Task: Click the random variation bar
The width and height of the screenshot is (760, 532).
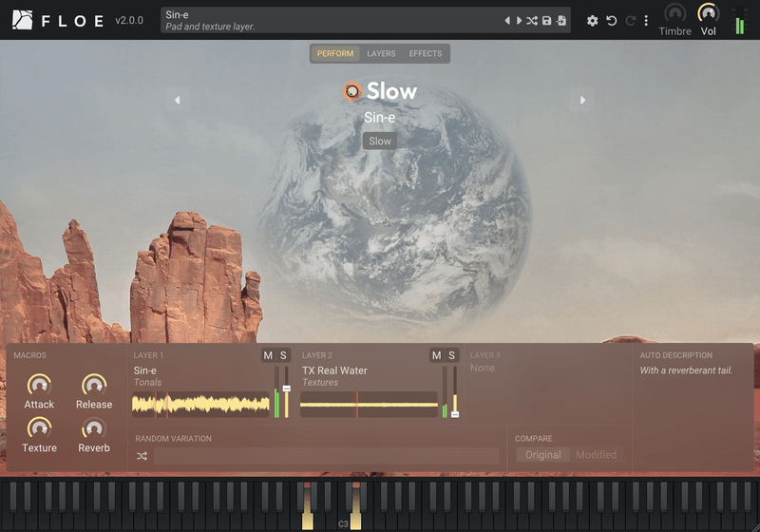Action: tap(326, 456)
